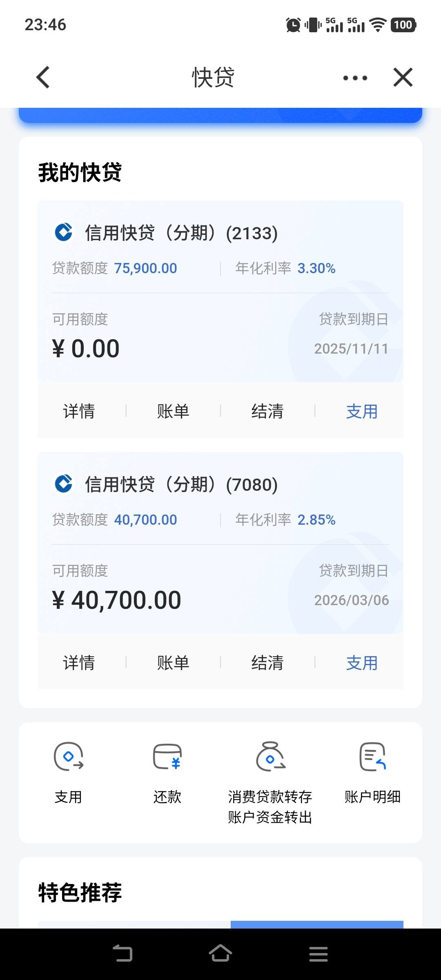Tap the ¥ 40,700.00 available credit card
Viewport: 441px width, 980px height.
tap(220, 543)
